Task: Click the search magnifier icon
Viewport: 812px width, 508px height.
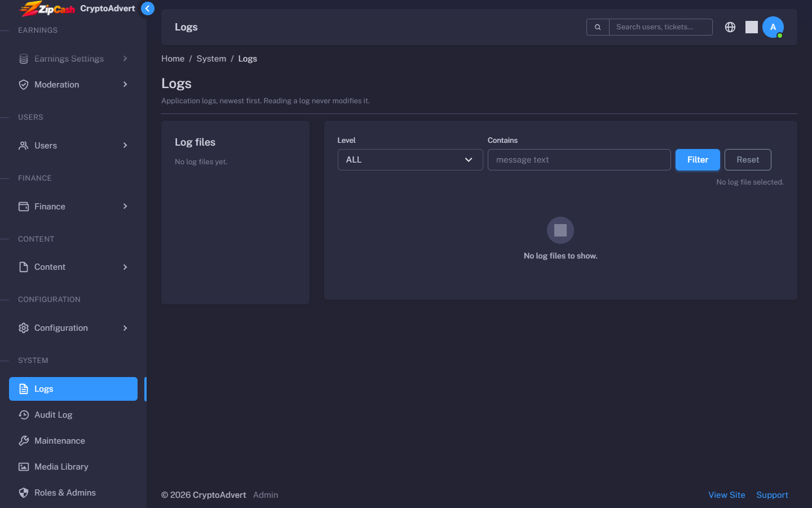Action: (x=598, y=27)
